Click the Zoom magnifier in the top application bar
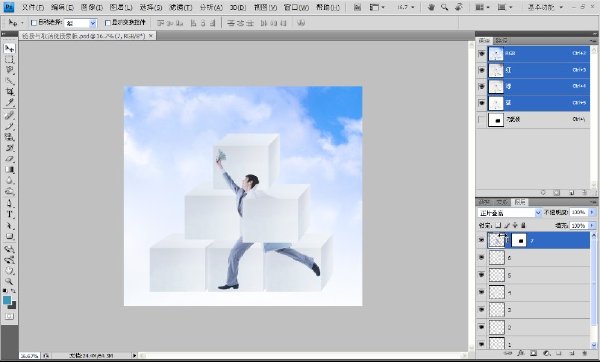Screen dimensions: 600x362 coord(444,7)
